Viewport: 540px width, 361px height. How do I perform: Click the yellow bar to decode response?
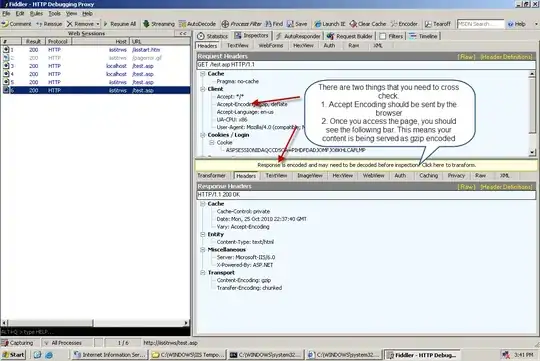pos(366,165)
